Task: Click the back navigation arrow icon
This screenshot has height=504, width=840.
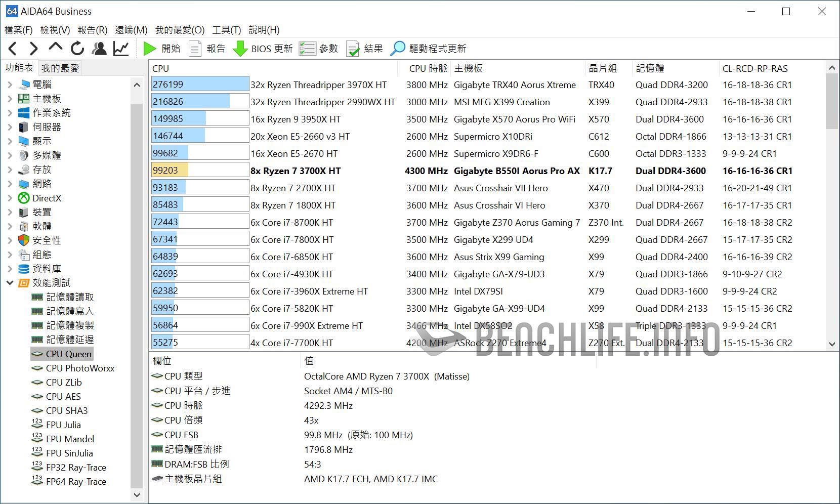Action: pos(13,49)
